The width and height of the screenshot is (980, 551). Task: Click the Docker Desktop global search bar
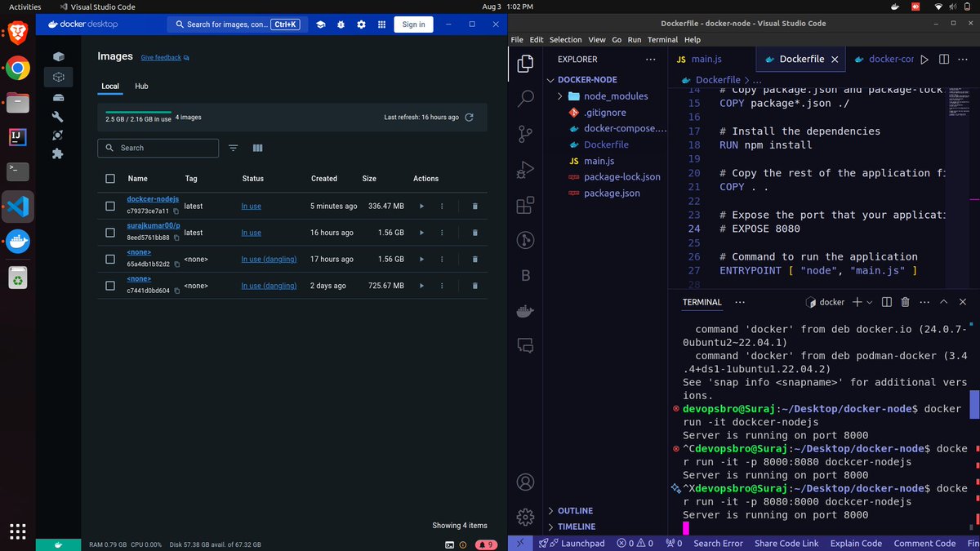click(236, 24)
